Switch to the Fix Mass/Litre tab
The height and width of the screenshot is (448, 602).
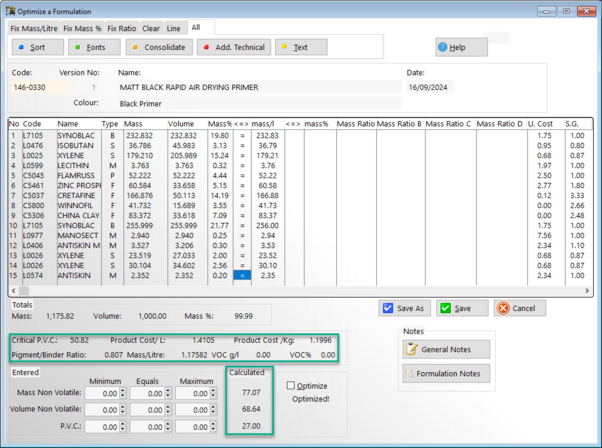[34, 28]
